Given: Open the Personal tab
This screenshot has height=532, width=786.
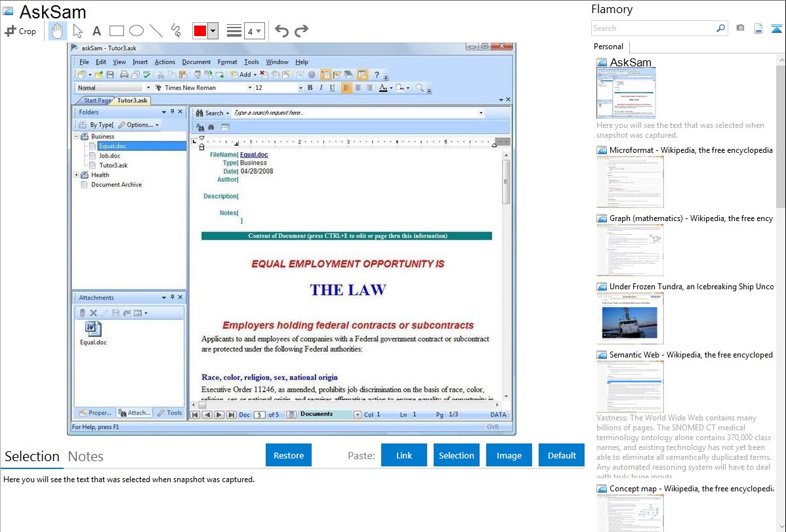Looking at the screenshot, I should coord(608,47).
